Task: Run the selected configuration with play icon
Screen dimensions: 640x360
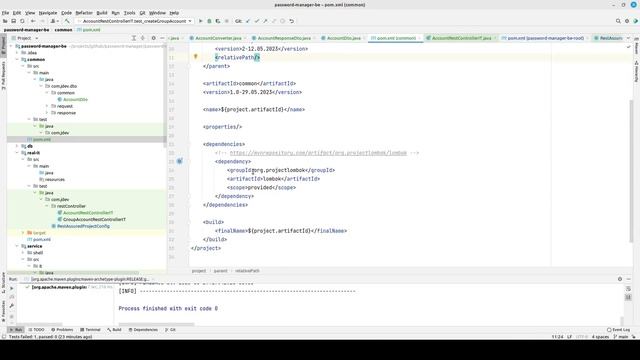Action: click(x=200, y=21)
